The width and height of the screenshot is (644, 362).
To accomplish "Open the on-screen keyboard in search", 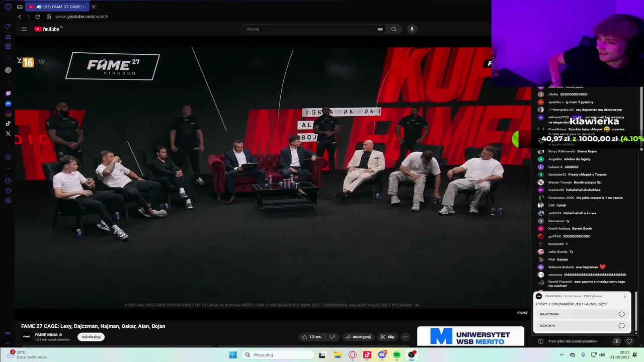I will point(380,29).
